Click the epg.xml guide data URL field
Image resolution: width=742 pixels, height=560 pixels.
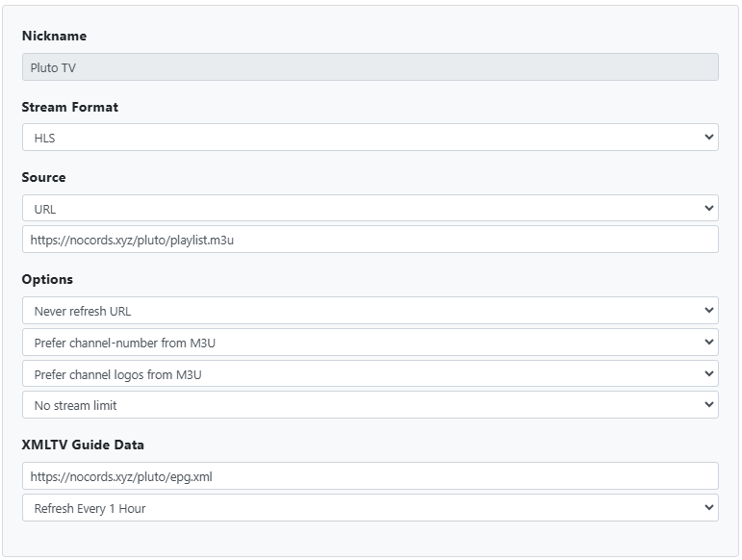pyautogui.click(x=370, y=476)
